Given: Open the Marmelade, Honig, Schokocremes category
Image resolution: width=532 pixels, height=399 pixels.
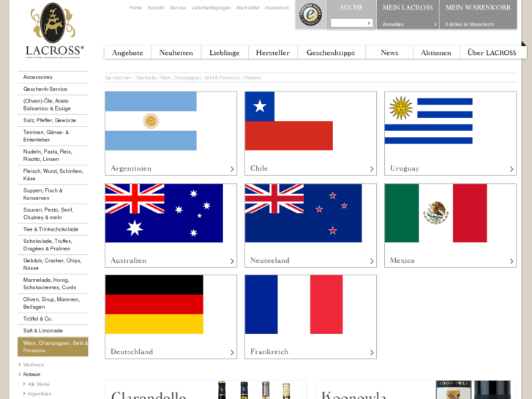Looking at the screenshot, I should tap(53, 283).
